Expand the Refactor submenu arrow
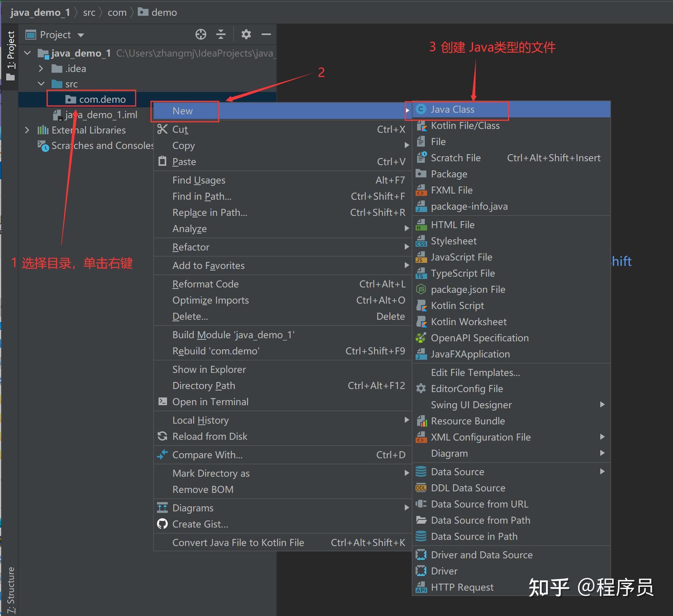Image resolution: width=673 pixels, height=616 pixels. click(x=407, y=247)
